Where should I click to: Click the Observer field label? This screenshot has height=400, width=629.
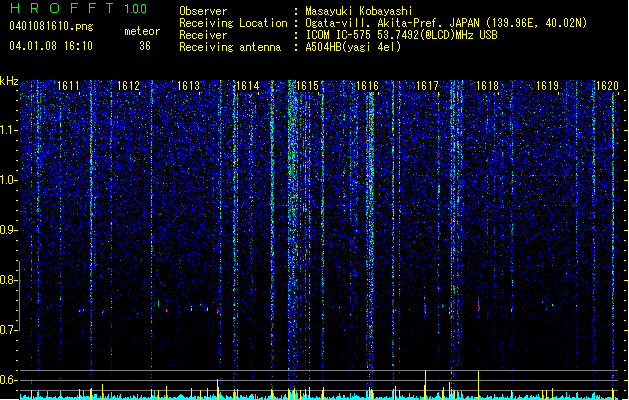pos(203,11)
